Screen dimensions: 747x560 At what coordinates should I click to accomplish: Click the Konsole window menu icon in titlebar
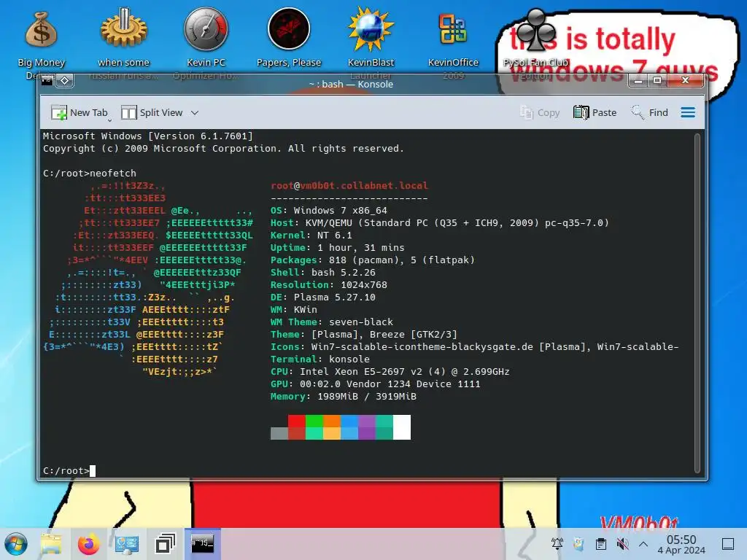tap(47, 80)
